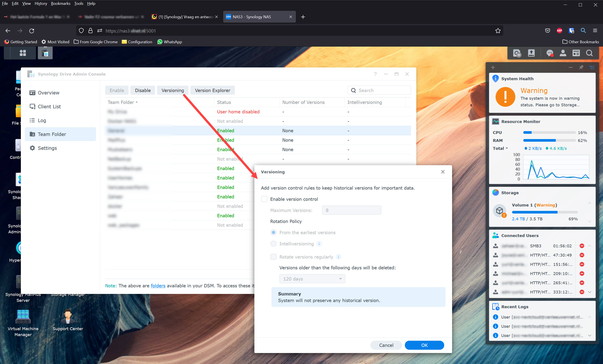Enable version control checkbox
The image size is (603, 364).
pos(264,199)
